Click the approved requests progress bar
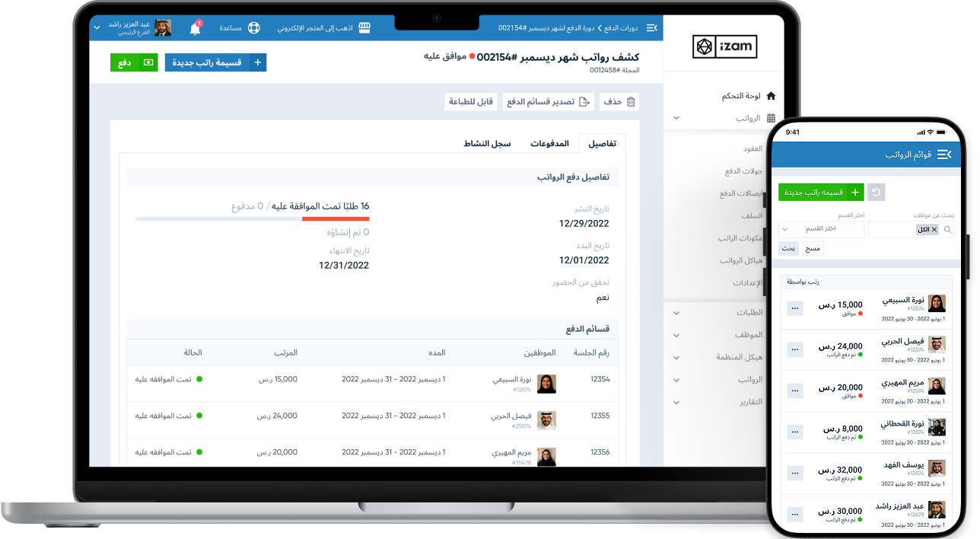The width and height of the screenshot is (980, 539). coord(253,219)
